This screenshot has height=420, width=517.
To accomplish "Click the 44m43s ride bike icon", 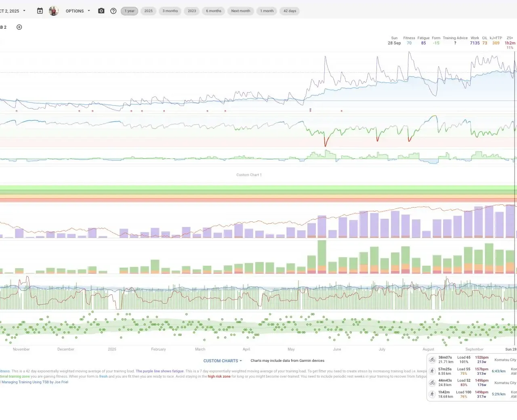I will [432, 382].
